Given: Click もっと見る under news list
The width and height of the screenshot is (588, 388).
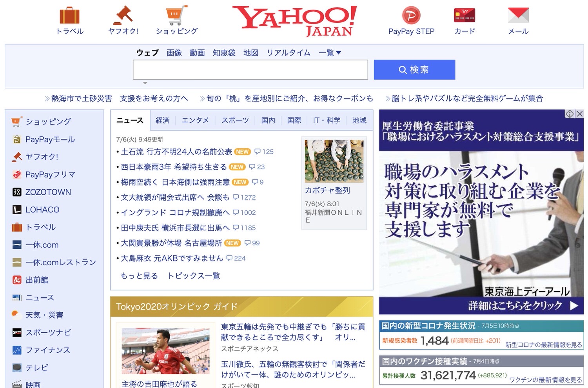Looking at the screenshot, I should tap(139, 276).
